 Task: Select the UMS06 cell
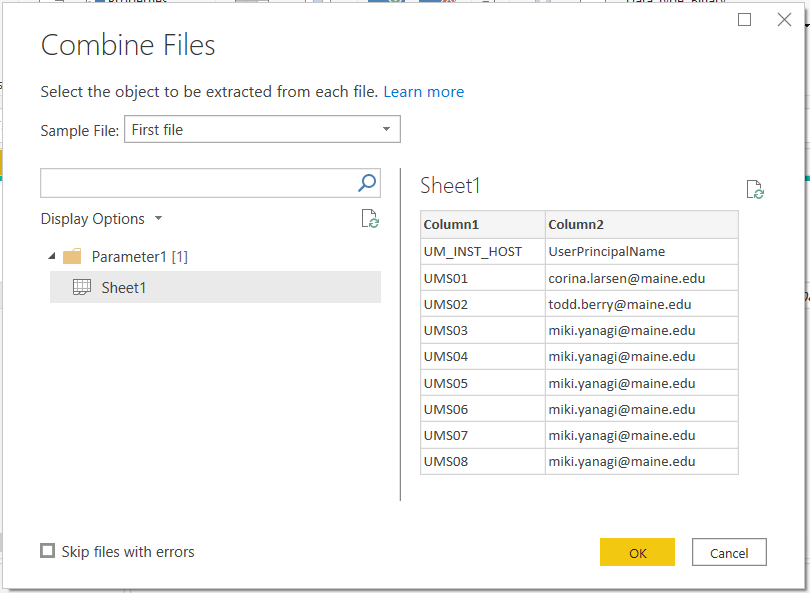point(483,409)
